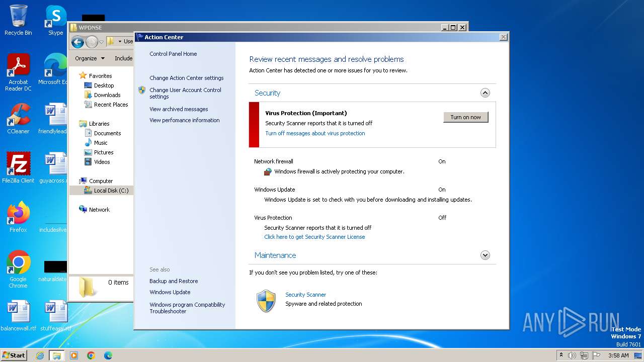This screenshot has height=362, width=644.
Task: Click the Security Scanner shield icon
Action: click(x=266, y=301)
